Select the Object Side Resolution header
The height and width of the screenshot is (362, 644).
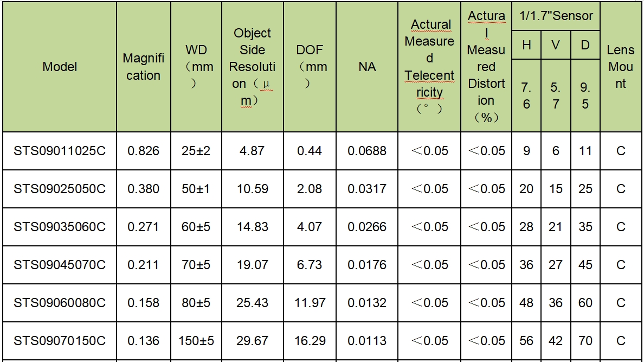252,67
